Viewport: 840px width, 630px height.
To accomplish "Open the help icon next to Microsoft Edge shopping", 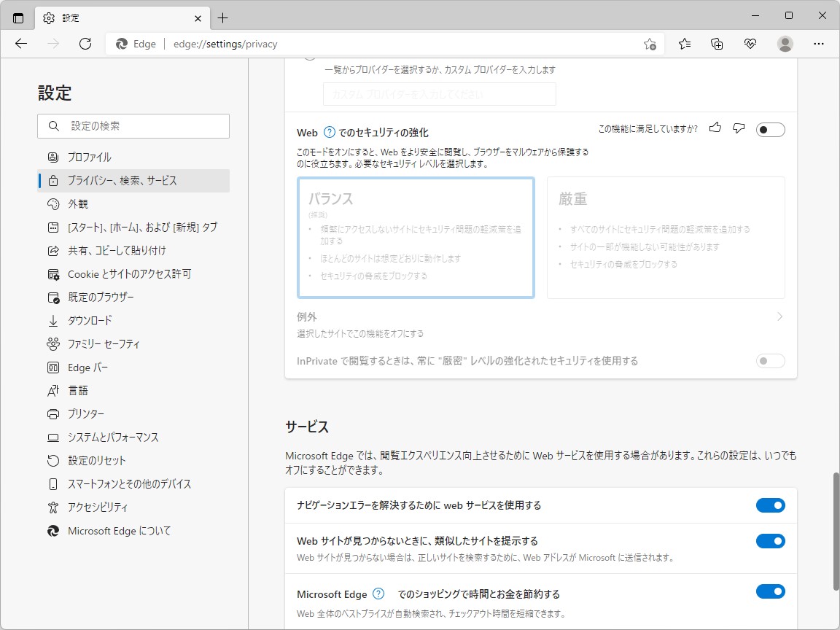I will [377, 594].
